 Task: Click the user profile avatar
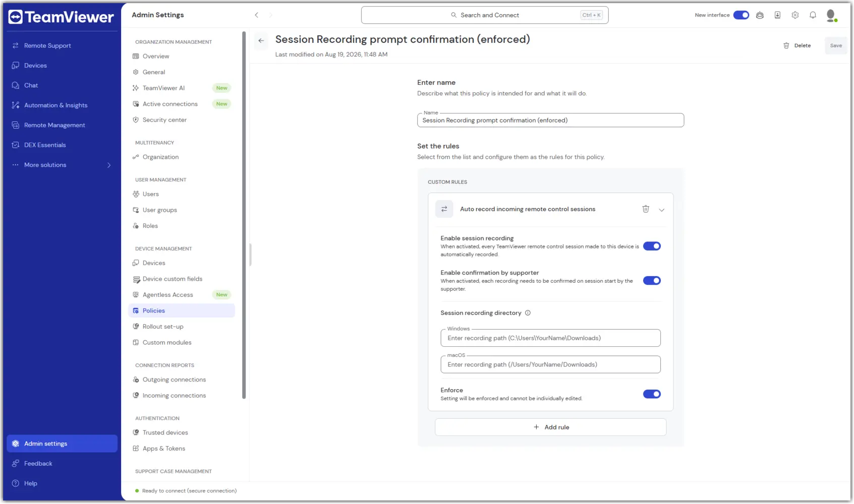point(831,16)
